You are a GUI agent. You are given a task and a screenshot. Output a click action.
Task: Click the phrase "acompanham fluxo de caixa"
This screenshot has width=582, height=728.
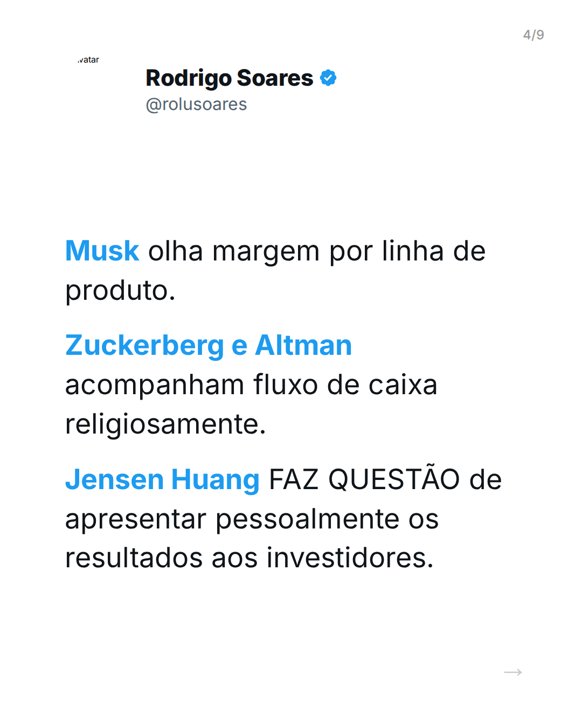click(x=251, y=385)
